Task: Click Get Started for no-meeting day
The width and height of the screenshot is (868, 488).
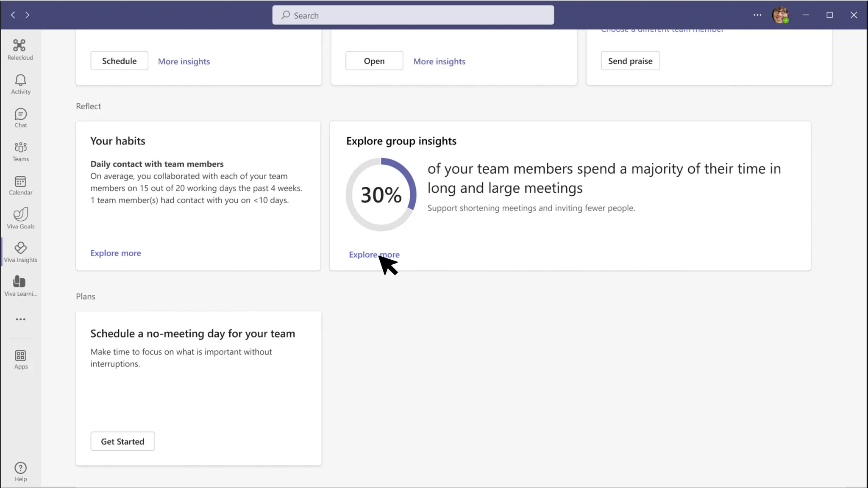Action: tap(122, 441)
